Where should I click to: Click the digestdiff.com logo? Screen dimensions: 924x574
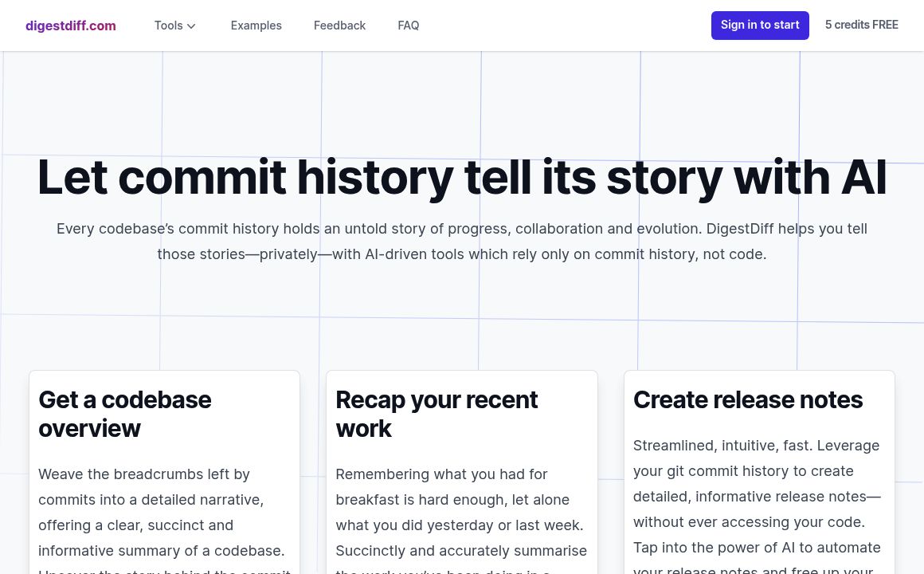(x=71, y=26)
